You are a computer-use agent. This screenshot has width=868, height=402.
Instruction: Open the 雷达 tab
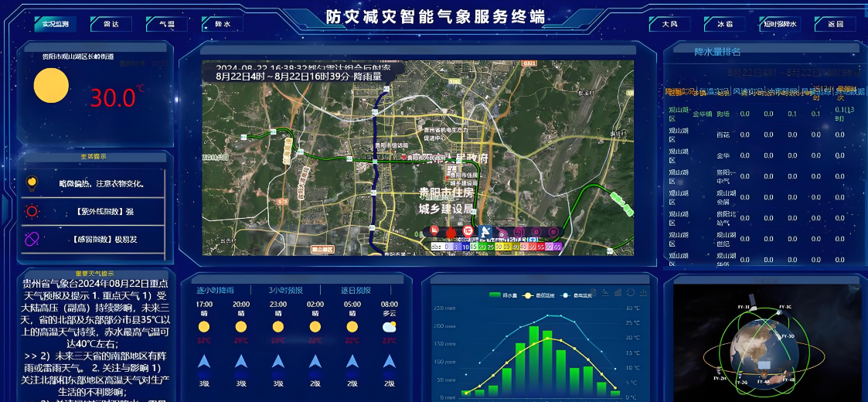click(x=111, y=24)
